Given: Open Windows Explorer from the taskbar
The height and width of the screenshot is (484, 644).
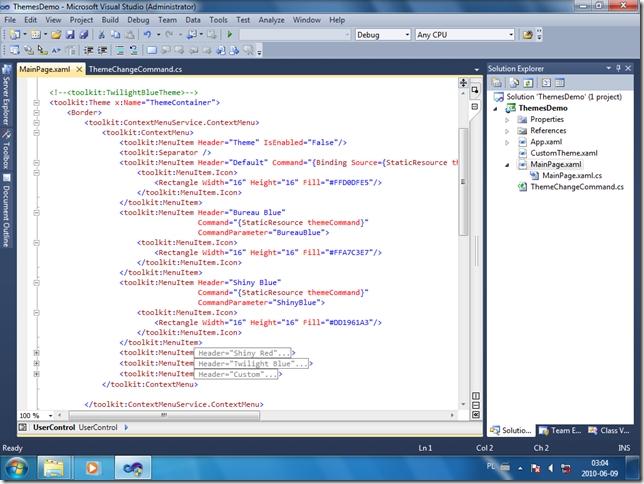Looking at the screenshot, I should pyautogui.click(x=54, y=468).
